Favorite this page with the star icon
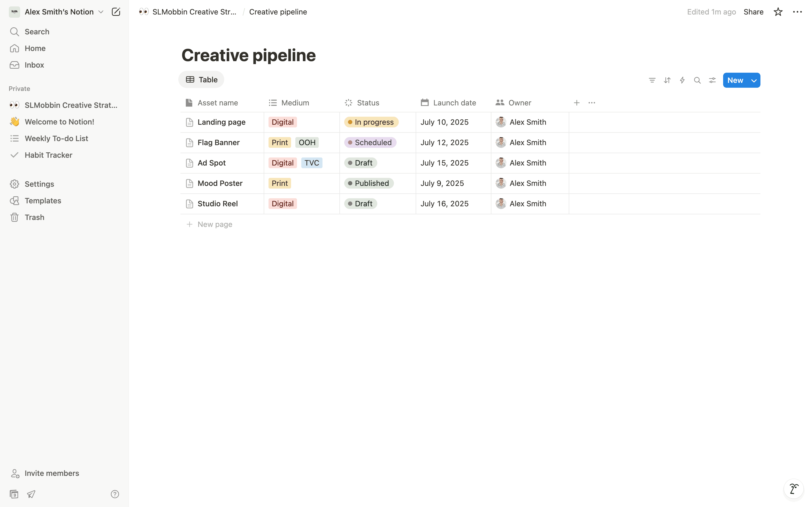 click(x=778, y=12)
